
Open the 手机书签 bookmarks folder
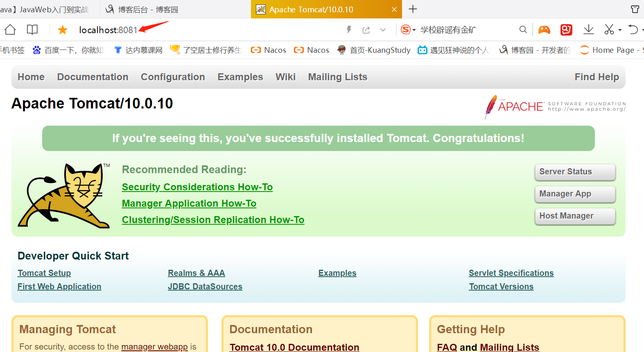click(12, 50)
